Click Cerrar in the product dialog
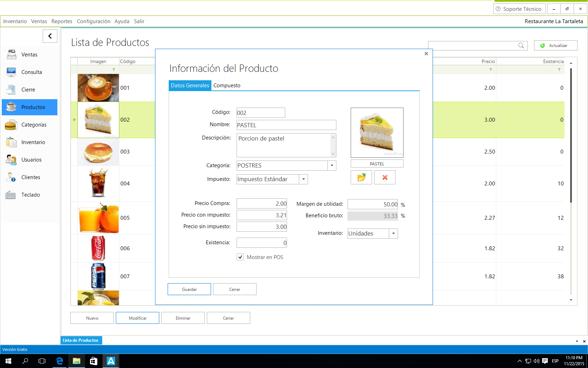Screen dimensions: 588x368 coord(235,289)
